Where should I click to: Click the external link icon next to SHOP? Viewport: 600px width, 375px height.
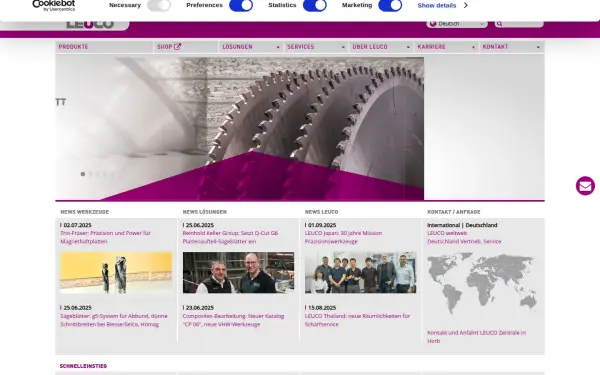click(178, 47)
